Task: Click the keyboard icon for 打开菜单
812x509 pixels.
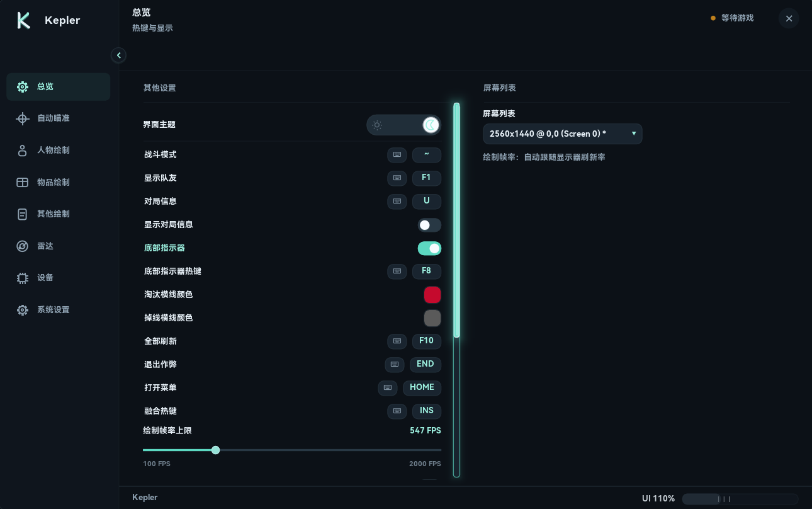Action: 388,387
